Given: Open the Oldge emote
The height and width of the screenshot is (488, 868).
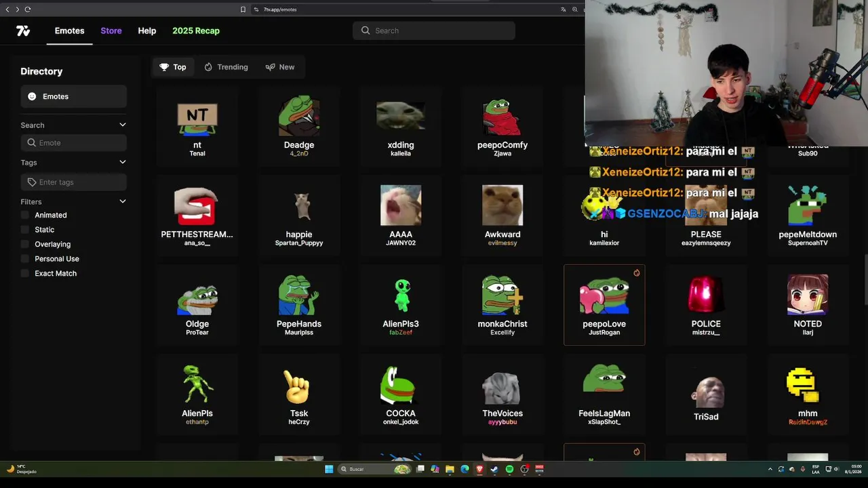Looking at the screenshot, I should click(x=197, y=305).
